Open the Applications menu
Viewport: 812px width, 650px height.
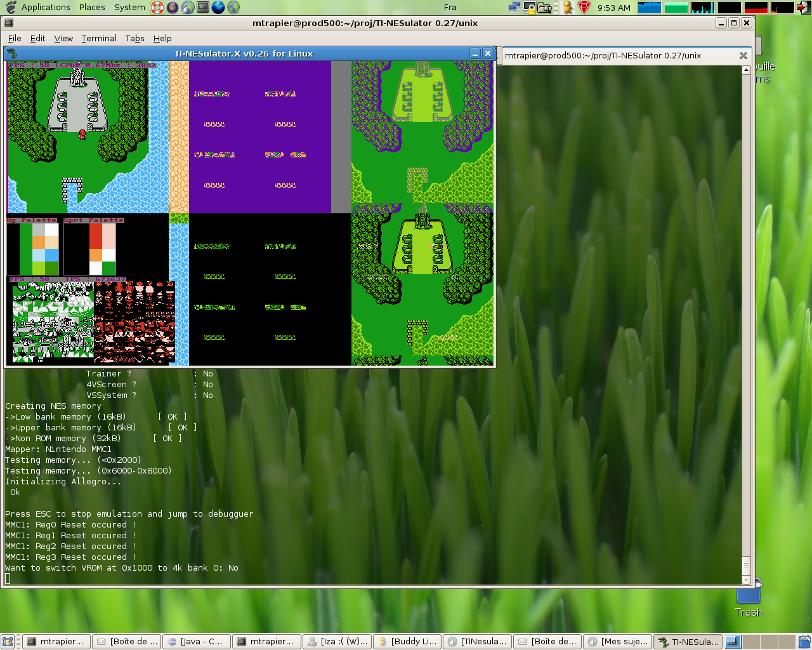[46, 8]
